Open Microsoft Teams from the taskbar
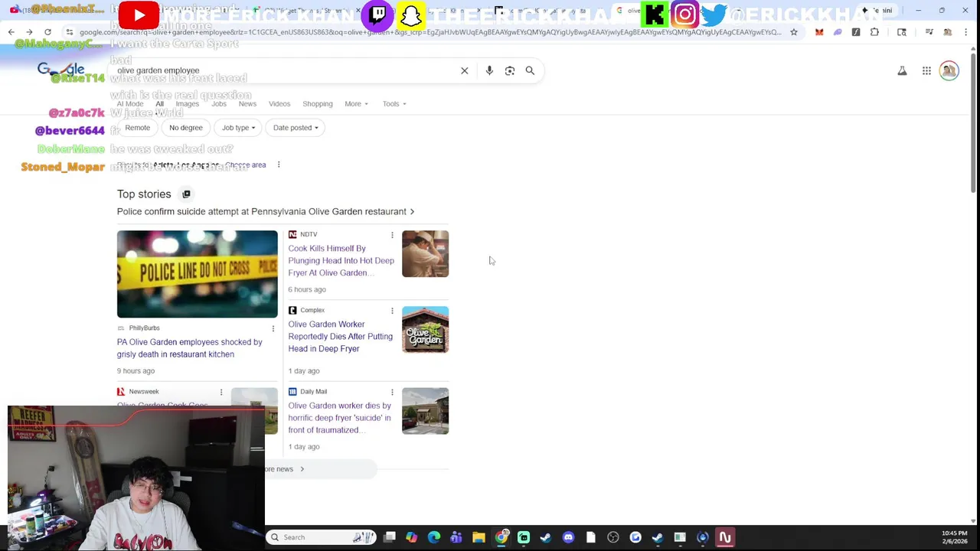Image resolution: width=980 pixels, height=551 pixels. (x=456, y=537)
